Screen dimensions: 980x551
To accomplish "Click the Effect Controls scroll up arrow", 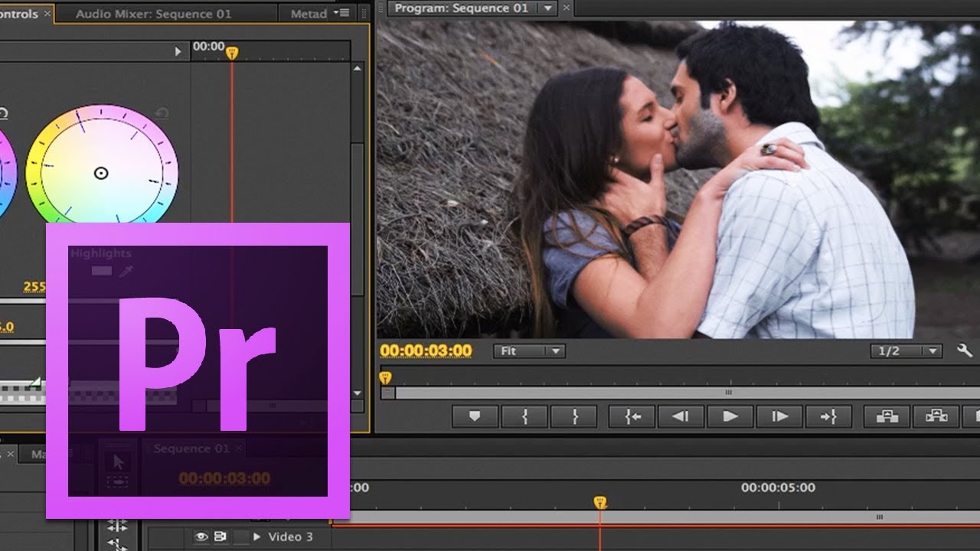I will (358, 69).
